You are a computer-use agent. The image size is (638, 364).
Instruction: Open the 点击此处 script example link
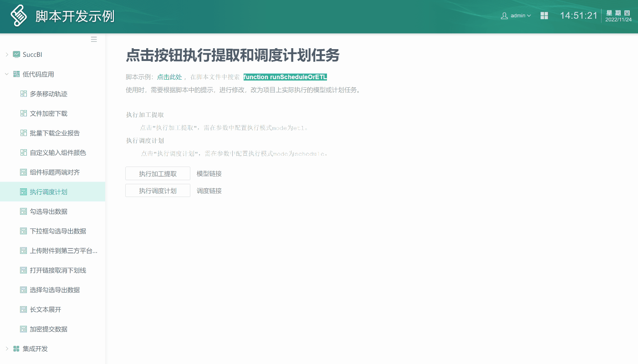[x=169, y=77]
